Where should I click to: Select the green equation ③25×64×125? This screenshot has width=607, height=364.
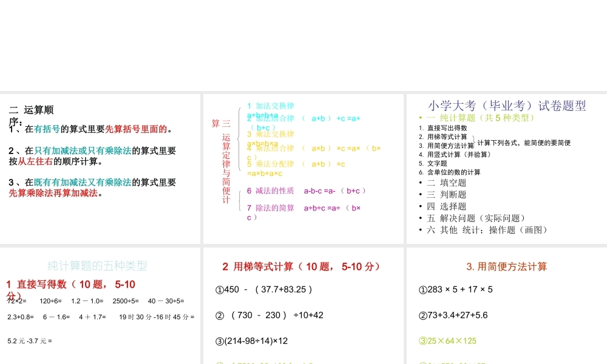point(447,341)
